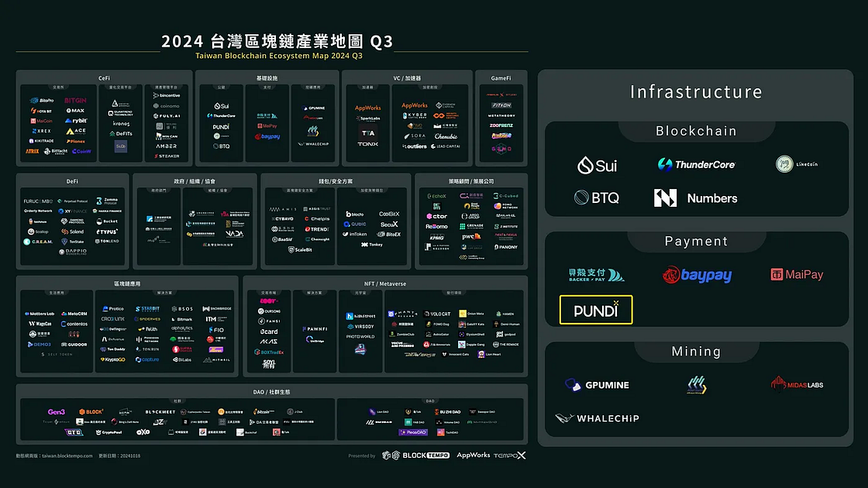Open the Backer Pay logo under Payment
The height and width of the screenshot is (488, 868).
tap(595, 275)
